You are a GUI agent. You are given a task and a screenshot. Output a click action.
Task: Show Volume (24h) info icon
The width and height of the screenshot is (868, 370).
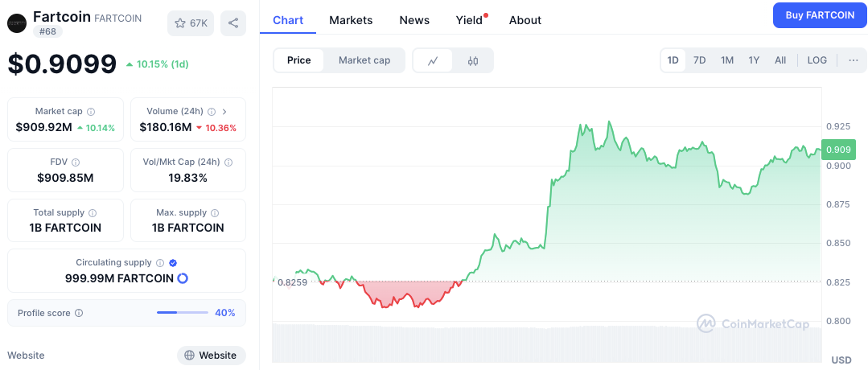212,111
